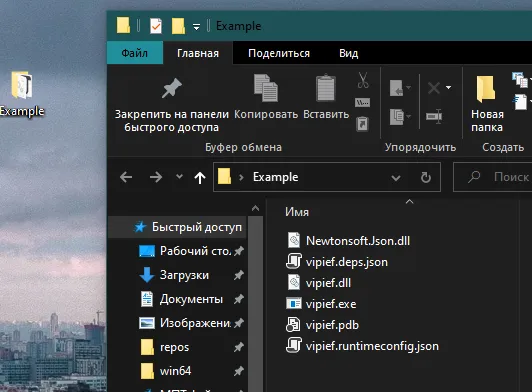Open win64 folder in navigation pane
This screenshot has height=392, width=532.
click(x=192, y=371)
